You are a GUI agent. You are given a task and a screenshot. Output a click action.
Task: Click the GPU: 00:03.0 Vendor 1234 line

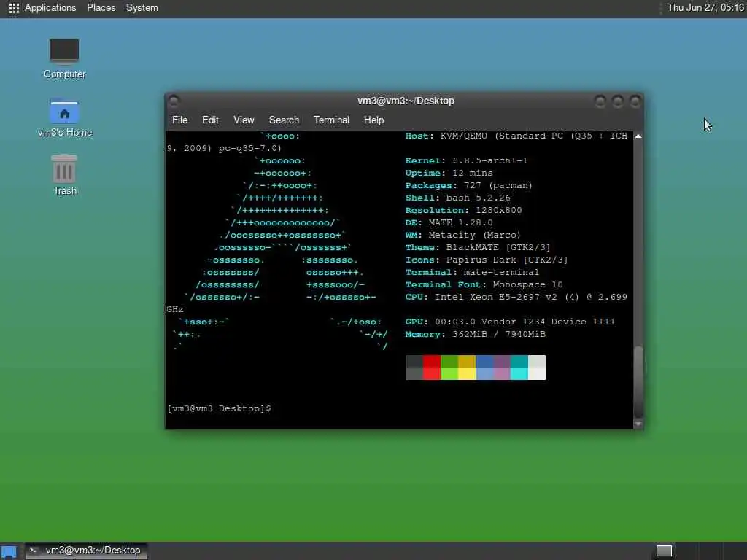(x=510, y=322)
